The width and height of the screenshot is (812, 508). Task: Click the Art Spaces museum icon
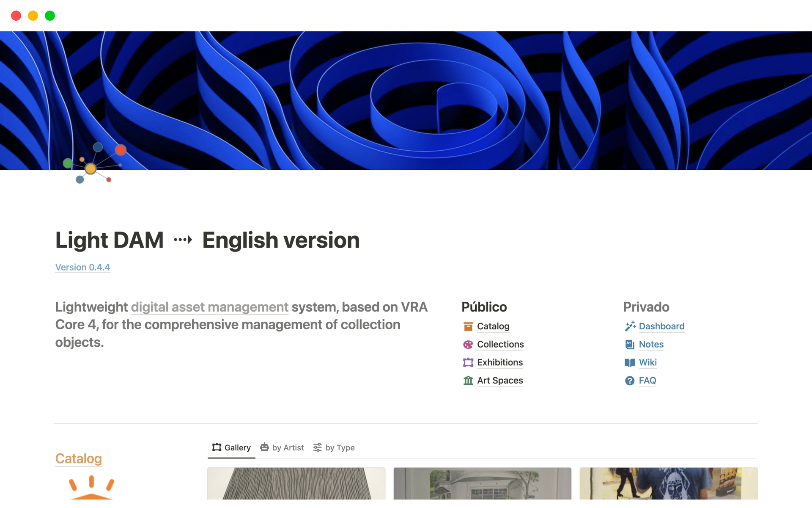(x=468, y=381)
